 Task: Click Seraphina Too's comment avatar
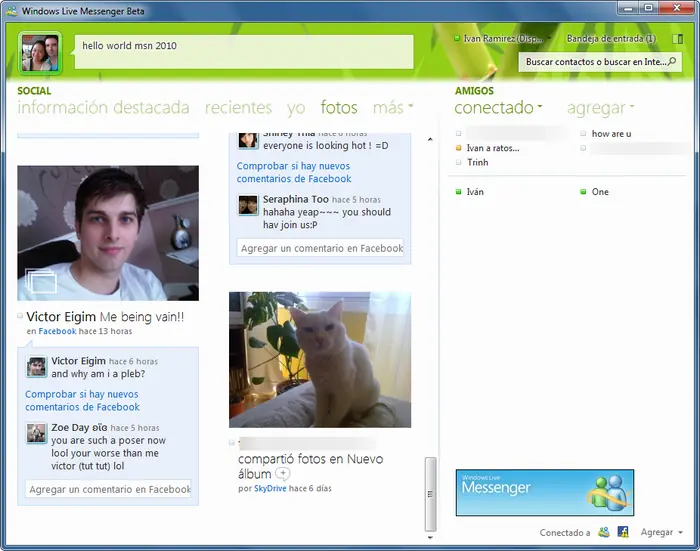(x=248, y=205)
